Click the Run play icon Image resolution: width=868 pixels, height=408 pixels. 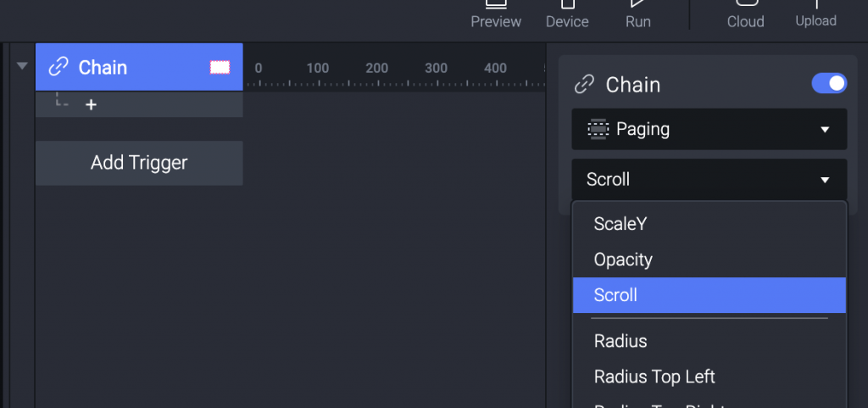pyautogui.click(x=638, y=3)
